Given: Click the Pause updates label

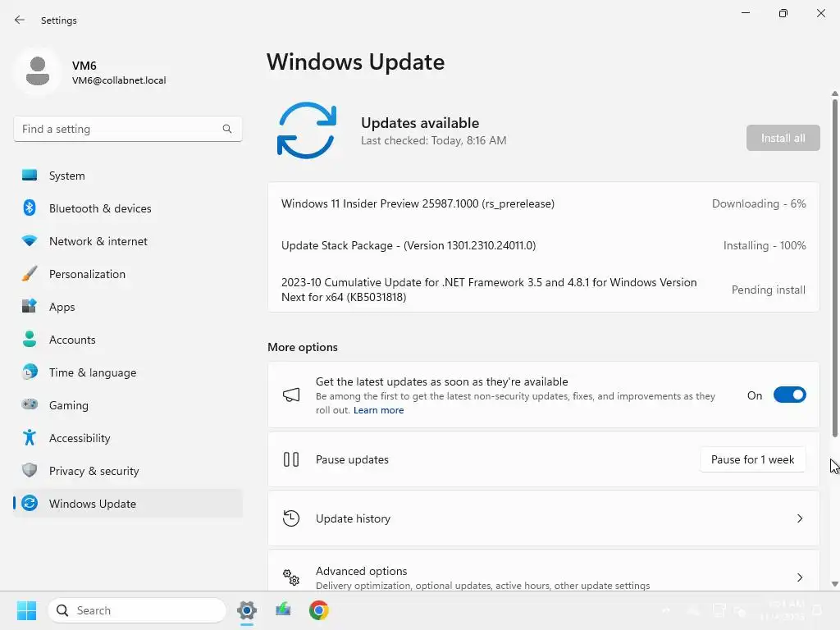Looking at the screenshot, I should pos(352,459).
